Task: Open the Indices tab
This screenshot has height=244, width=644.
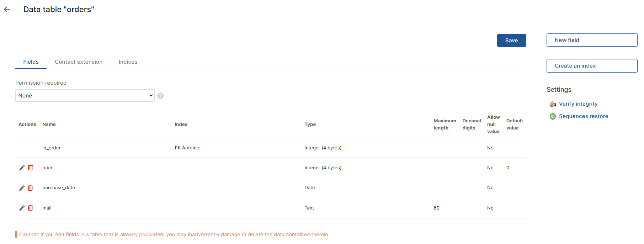Action: (128, 62)
